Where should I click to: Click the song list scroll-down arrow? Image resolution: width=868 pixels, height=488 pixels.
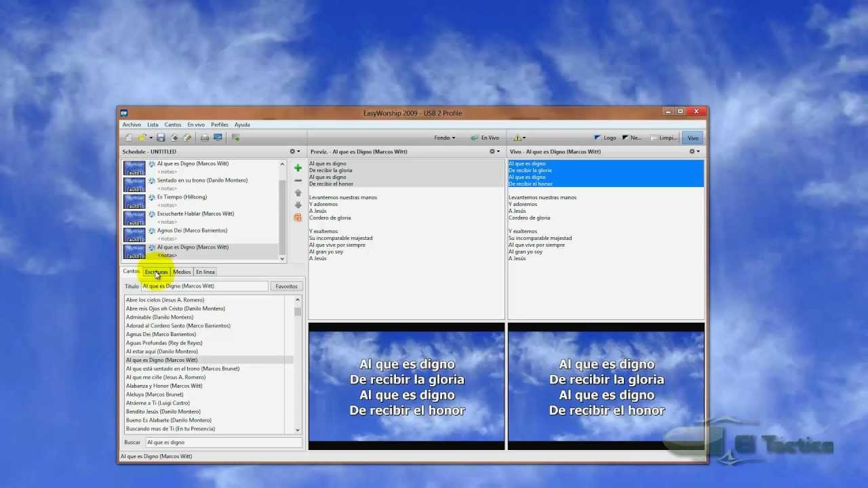pyautogui.click(x=298, y=430)
